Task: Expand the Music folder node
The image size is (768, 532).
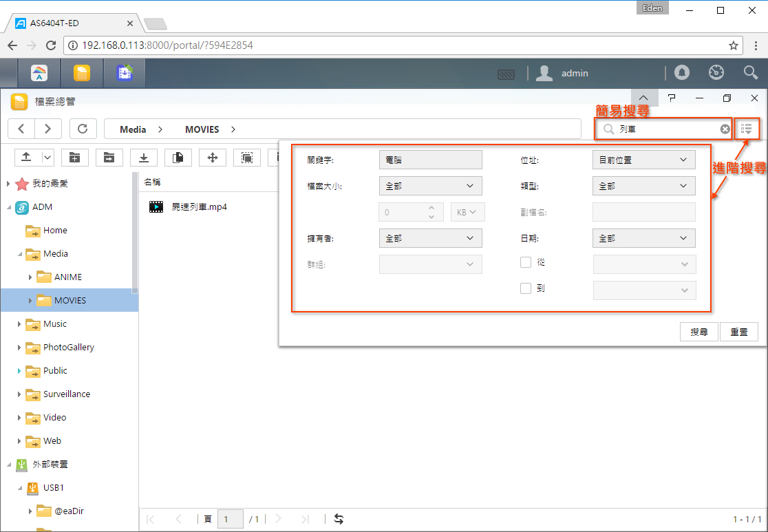Action: (x=19, y=323)
